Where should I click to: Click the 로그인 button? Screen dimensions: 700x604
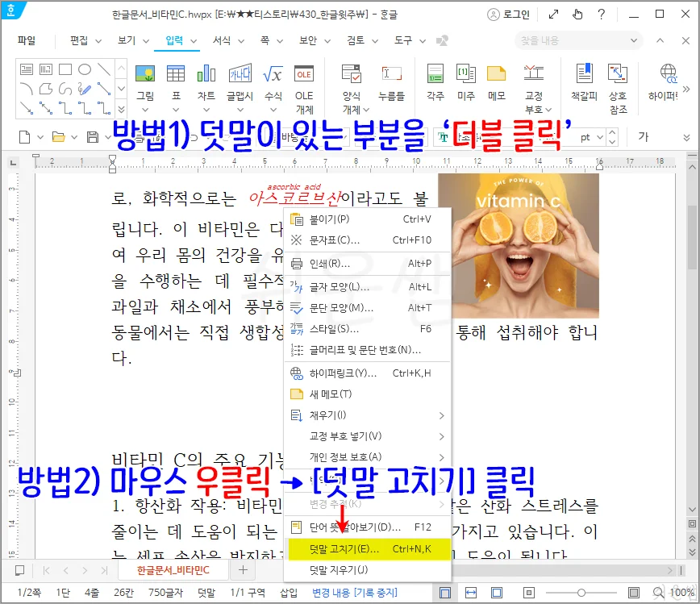click(509, 15)
